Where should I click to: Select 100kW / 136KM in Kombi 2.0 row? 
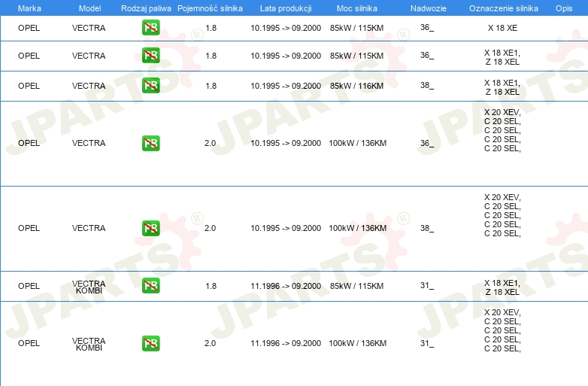pyautogui.click(x=357, y=343)
